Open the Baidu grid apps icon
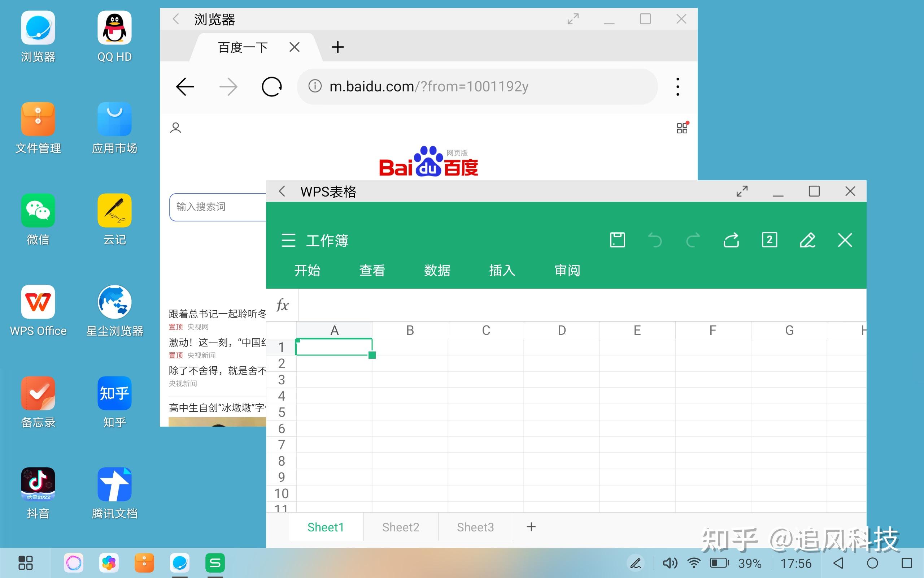The height and width of the screenshot is (578, 924). click(682, 128)
